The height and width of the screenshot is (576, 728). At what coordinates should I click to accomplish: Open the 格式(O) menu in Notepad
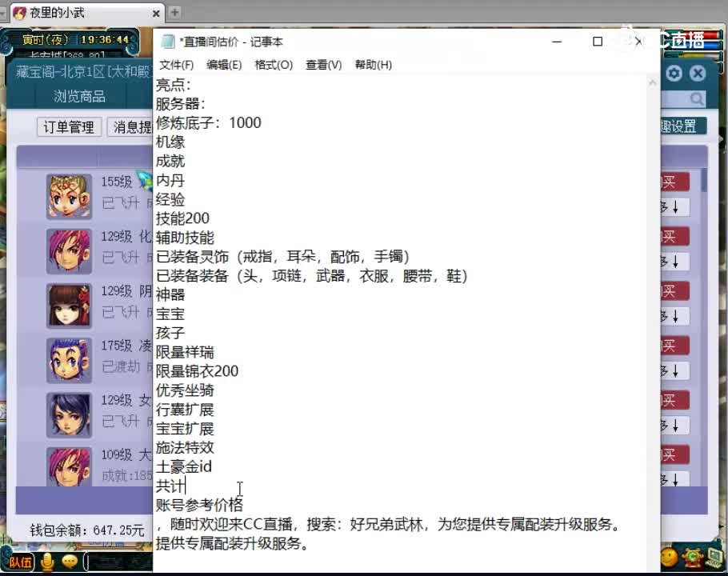pos(274,65)
